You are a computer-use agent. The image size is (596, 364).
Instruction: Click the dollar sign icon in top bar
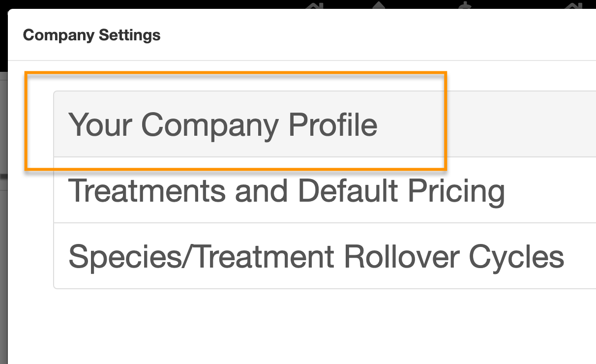click(x=465, y=5)
